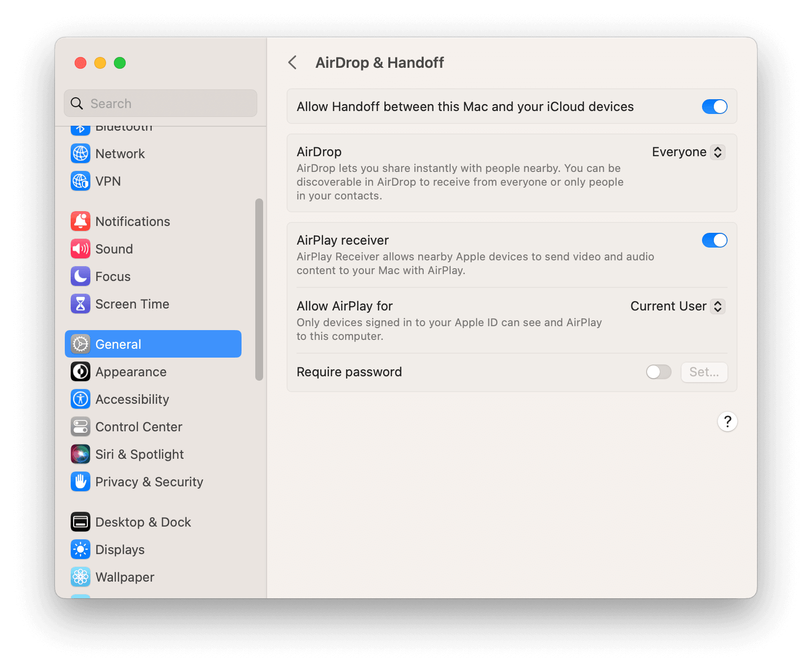Click the VPN icon in sidebar
812x671 pixels.
click(81, 181)
